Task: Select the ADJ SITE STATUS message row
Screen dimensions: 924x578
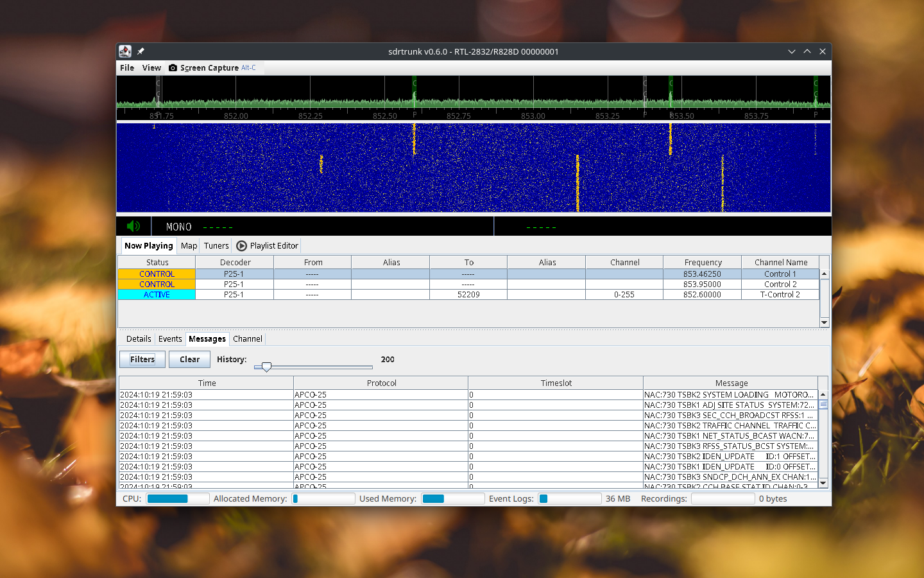Action: click(x=468, y=405)
